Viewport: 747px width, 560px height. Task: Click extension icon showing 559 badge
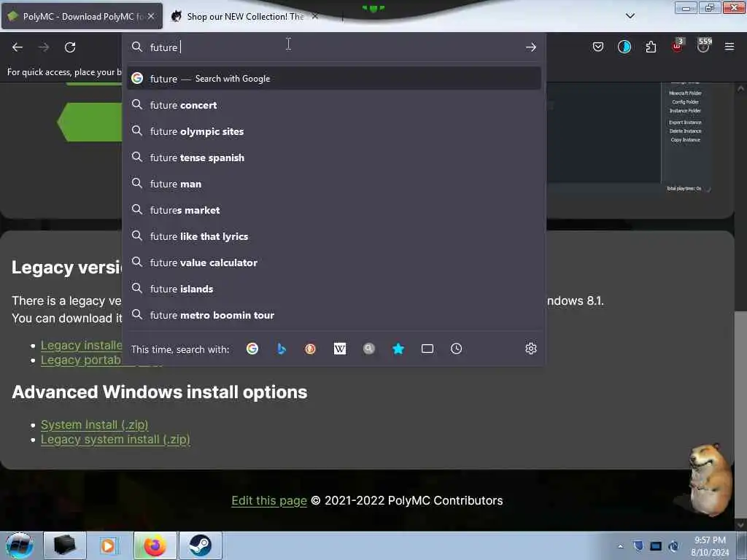point(704,45)
